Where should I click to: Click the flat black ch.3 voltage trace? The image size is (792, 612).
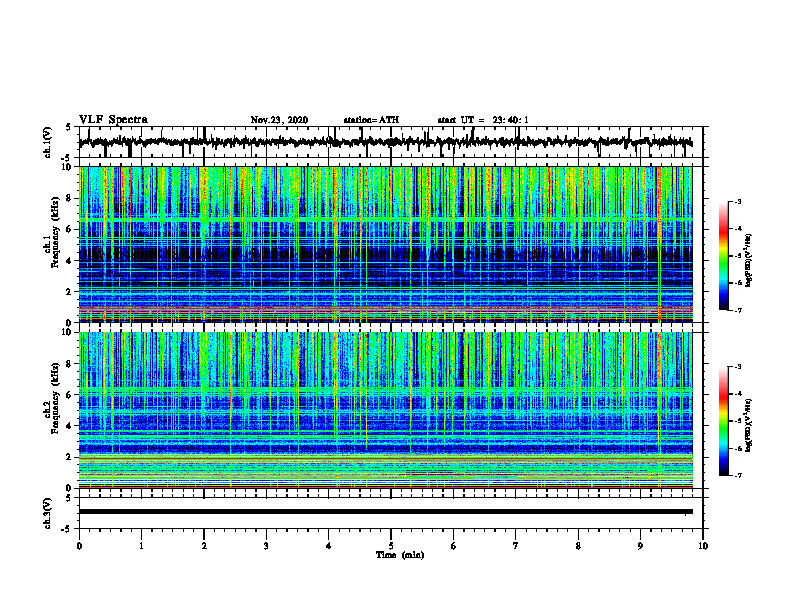(x=386, y=512)
